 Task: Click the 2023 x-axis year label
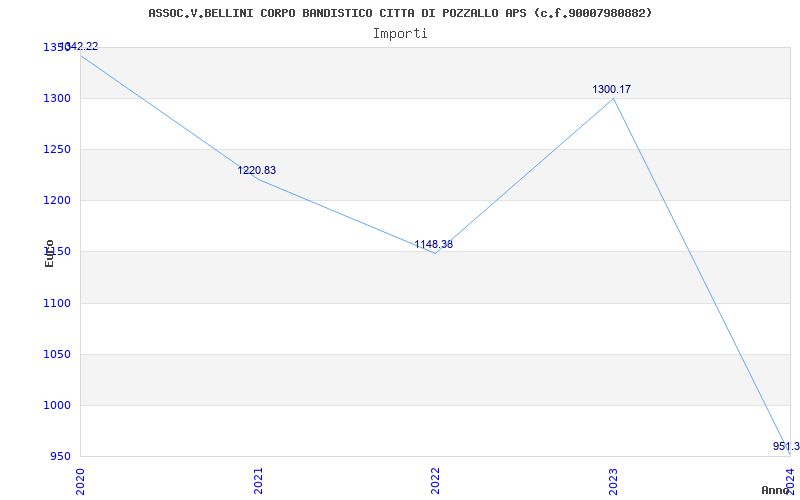(x=613, y=481)
